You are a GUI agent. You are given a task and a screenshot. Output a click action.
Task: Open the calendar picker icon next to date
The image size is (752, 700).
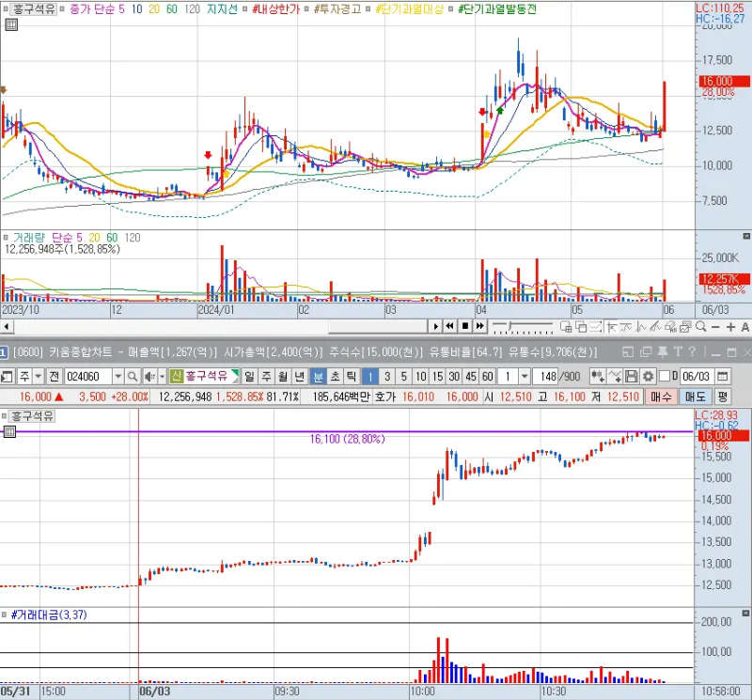click(x=722, y=377)
